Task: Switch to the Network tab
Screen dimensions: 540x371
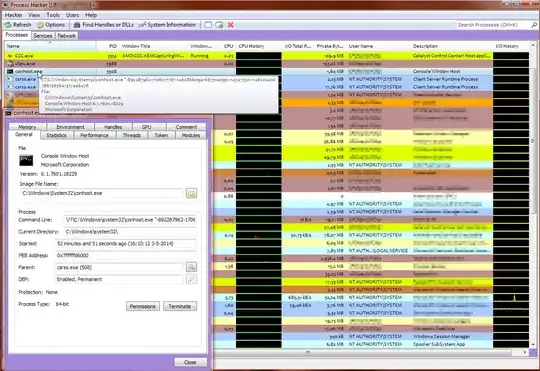Action: click(x=66, y=35)
